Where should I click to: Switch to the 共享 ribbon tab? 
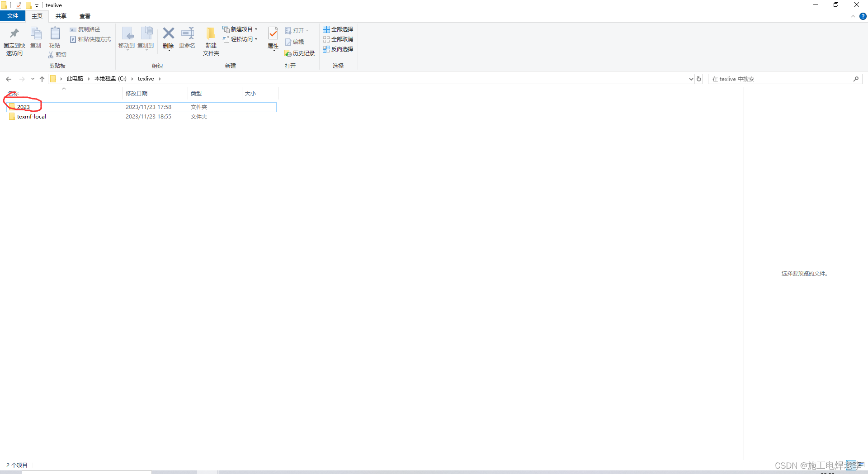point(61,16)
